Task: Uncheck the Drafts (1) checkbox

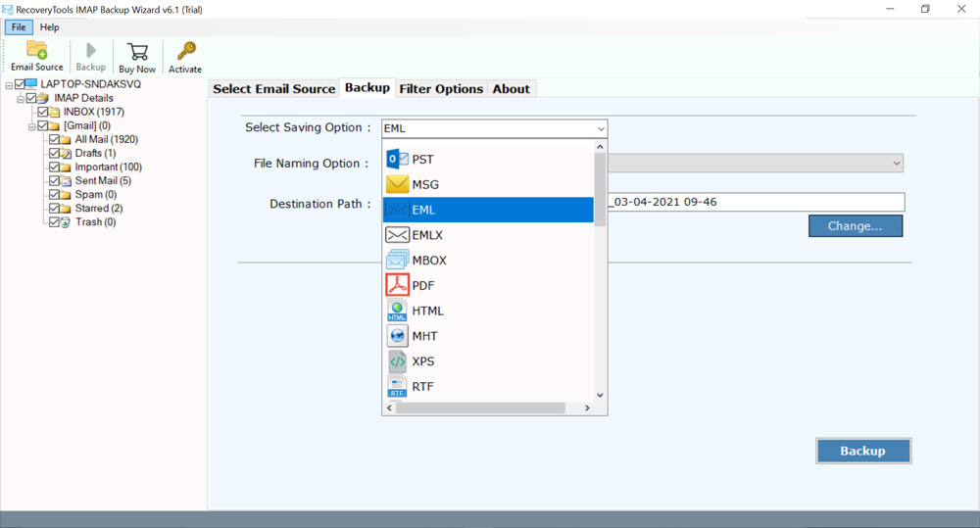Action: point(54,153)
